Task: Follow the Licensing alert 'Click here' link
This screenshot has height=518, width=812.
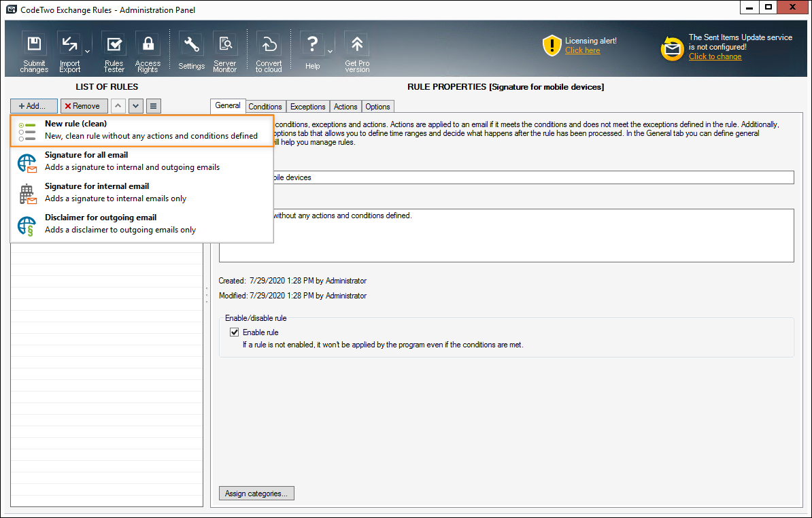Action: pyautogui.click(x=583, y=50)
